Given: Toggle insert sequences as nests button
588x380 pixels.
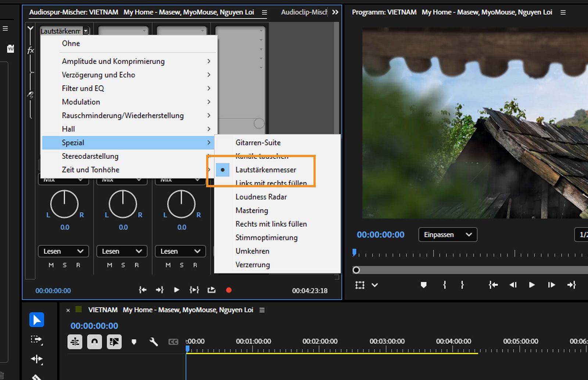Looking at the screenshot, I should 75,342.
